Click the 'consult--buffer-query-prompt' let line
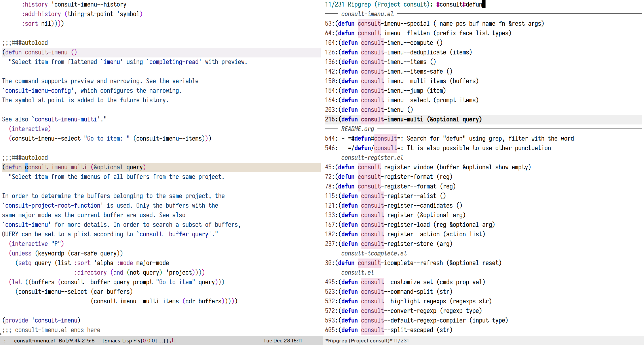This screenshot has height=353, width=644. point(116,282)
